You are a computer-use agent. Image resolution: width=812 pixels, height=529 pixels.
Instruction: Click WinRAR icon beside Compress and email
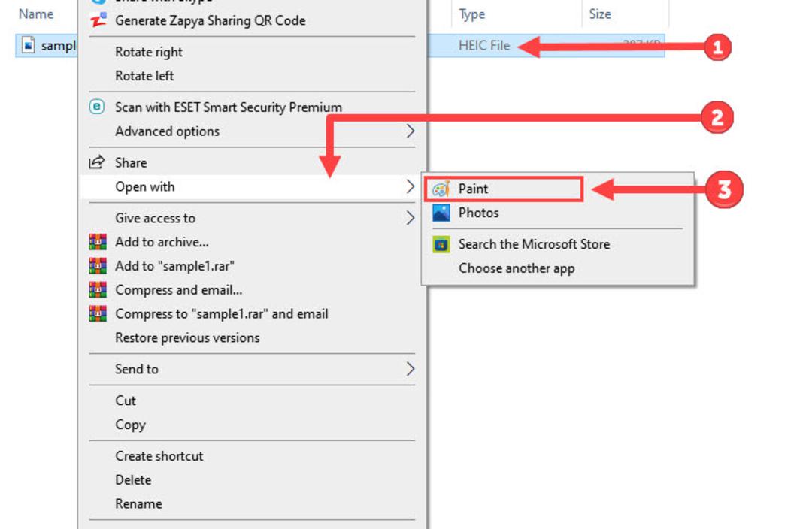tap(98, 289)
